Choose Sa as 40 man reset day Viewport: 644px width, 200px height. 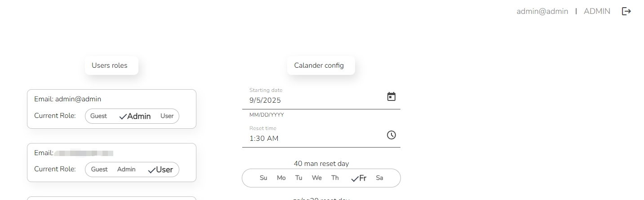379,178
